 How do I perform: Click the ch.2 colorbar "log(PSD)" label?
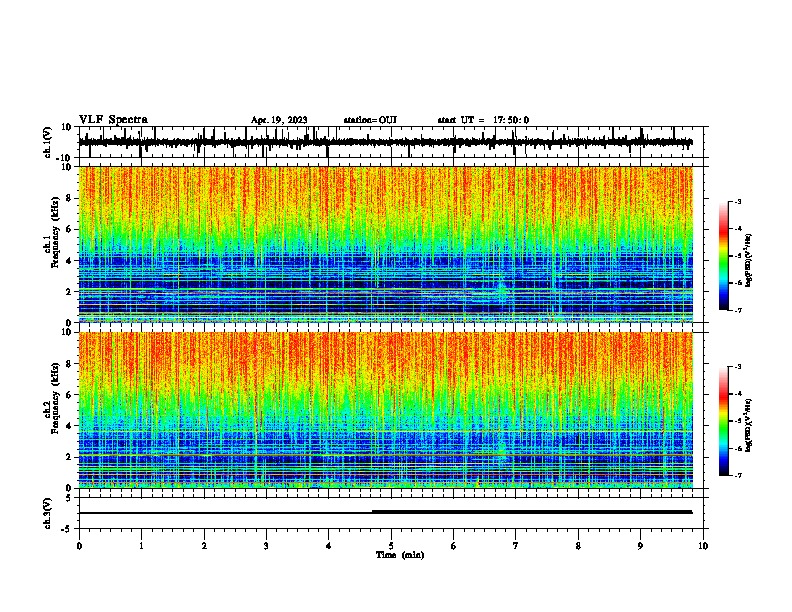click(748, 425)
